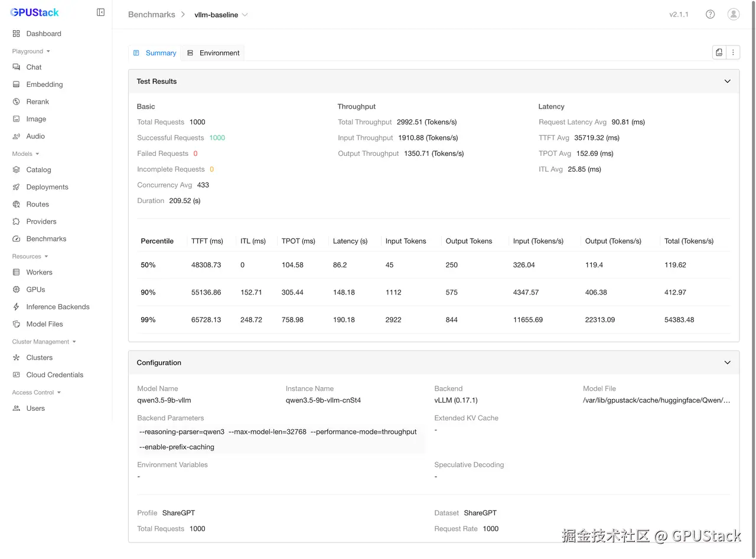756x559 pixels.
Task: Click the Dataset value ShareGPT
Action: tap(480, 513)
